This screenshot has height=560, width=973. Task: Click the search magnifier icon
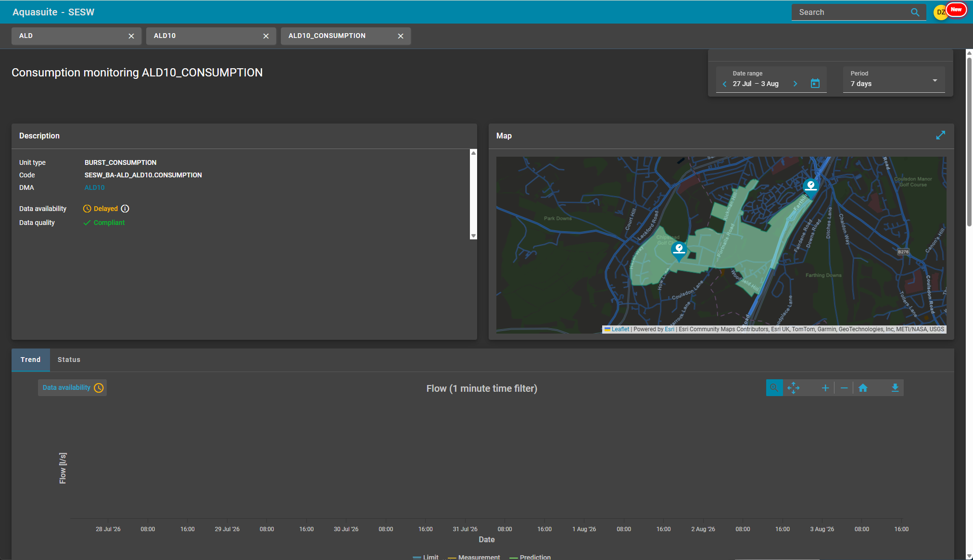coord(915,12)
